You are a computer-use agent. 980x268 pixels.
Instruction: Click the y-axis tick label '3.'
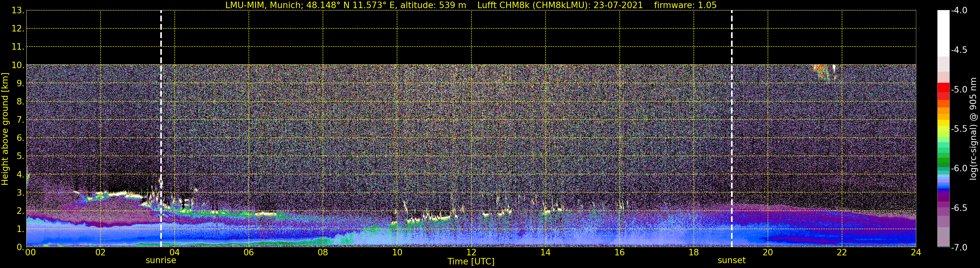20,193
